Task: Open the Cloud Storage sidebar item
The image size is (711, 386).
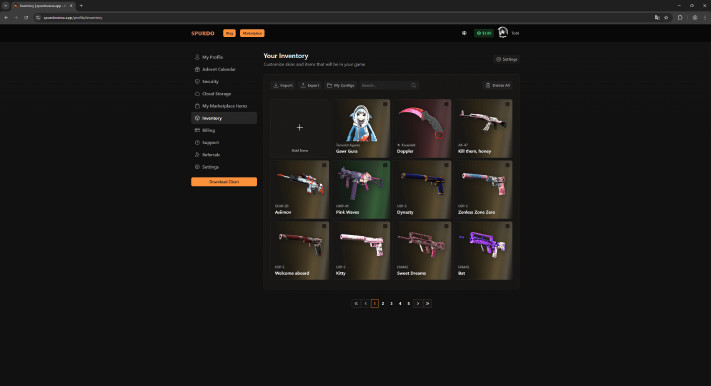Action: click(224, 94)
